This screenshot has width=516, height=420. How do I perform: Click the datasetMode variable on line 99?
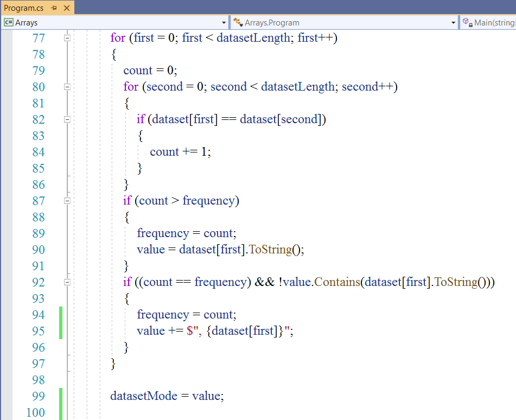coord(144,396)
